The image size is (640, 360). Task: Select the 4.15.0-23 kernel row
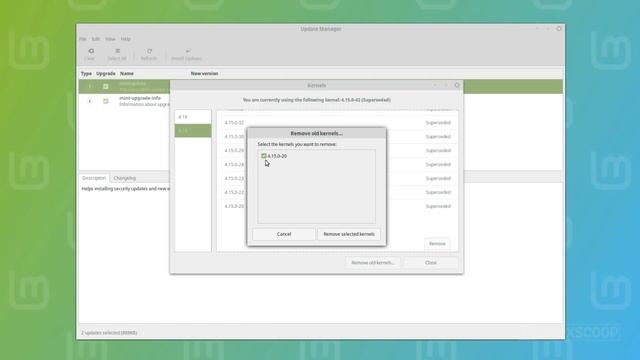click(x=337, y=178)
